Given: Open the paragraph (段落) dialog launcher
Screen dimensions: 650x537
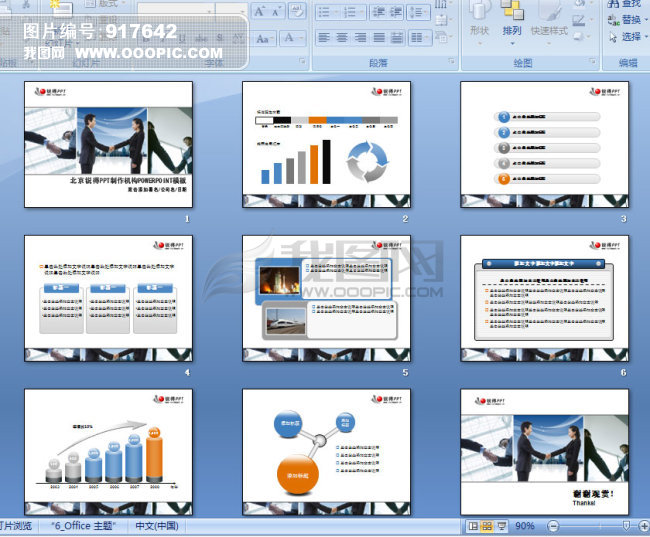Looking at the screenshot, I should pos(447,62).
